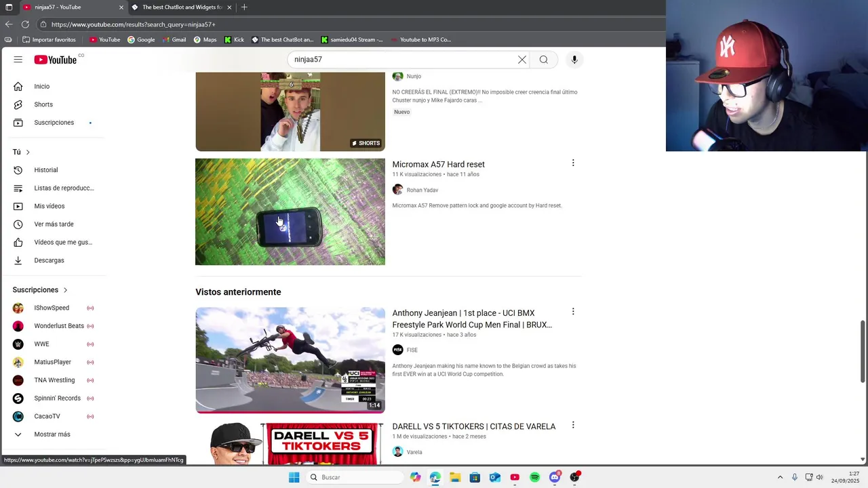Open Suscripciones in the sidebar
868x488 pixels.
(54, 123)
